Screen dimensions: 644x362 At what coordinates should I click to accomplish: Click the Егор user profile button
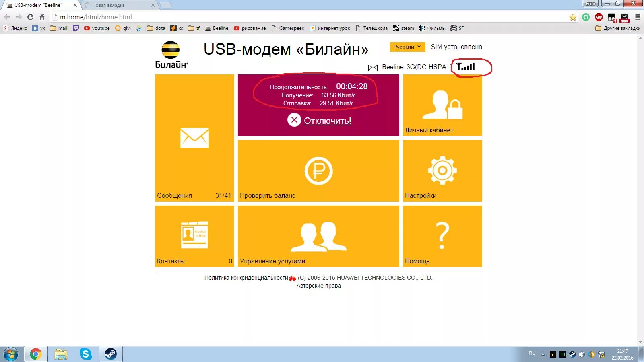point(590,4)
